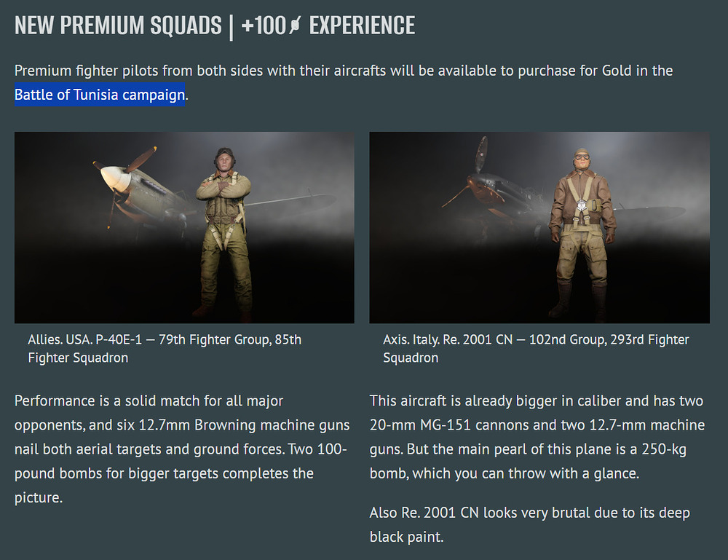
Task: Click the Allies USA P-40E-1 caption
Action: 165,348
